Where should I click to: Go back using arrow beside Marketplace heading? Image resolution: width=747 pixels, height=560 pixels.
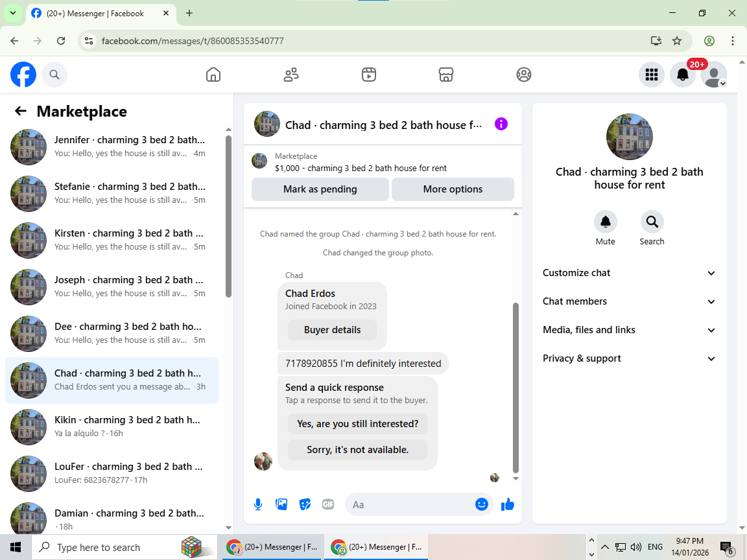click(x=21, y=111)
